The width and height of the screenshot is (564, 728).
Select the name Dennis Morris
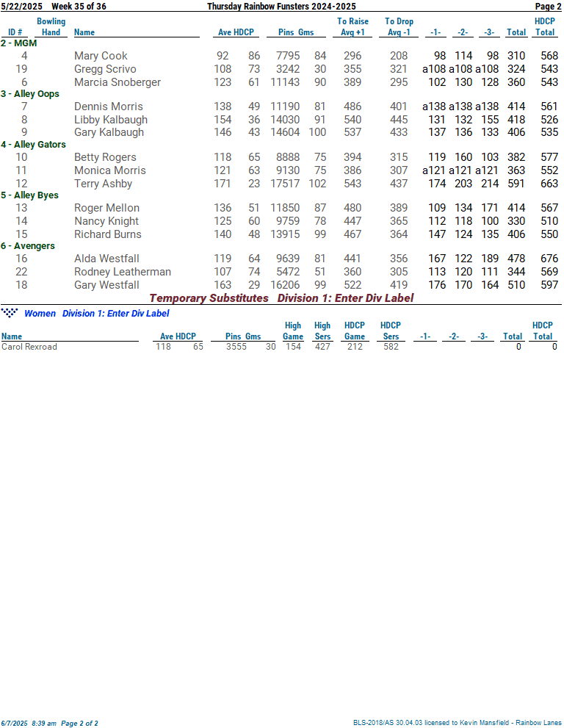click(x=109, y=107)
